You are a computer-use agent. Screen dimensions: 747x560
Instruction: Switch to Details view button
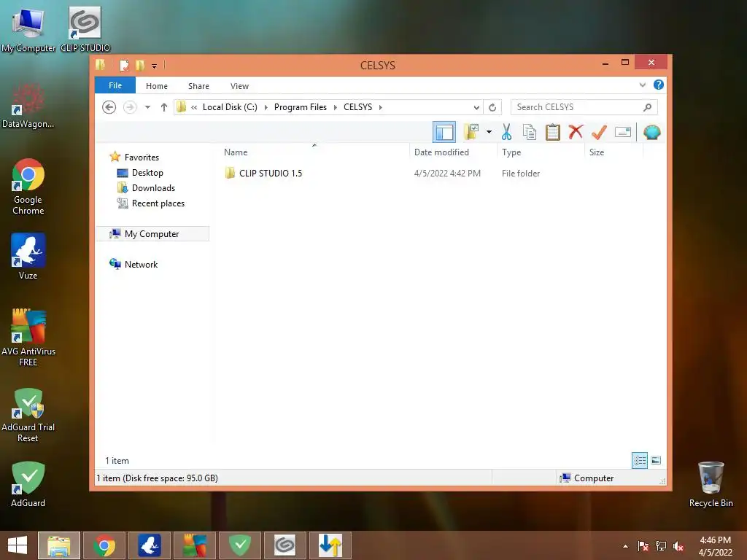[639, 460]
